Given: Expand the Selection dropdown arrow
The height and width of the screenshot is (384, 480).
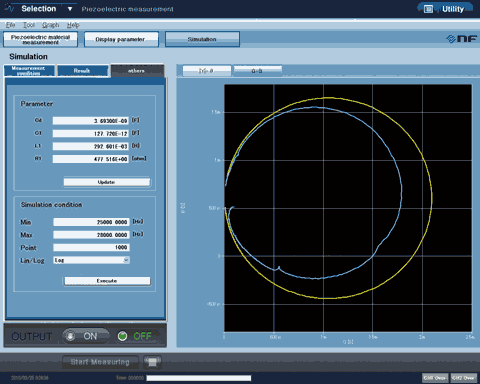Looking at the screenshot, I should [x=70, y=9].
